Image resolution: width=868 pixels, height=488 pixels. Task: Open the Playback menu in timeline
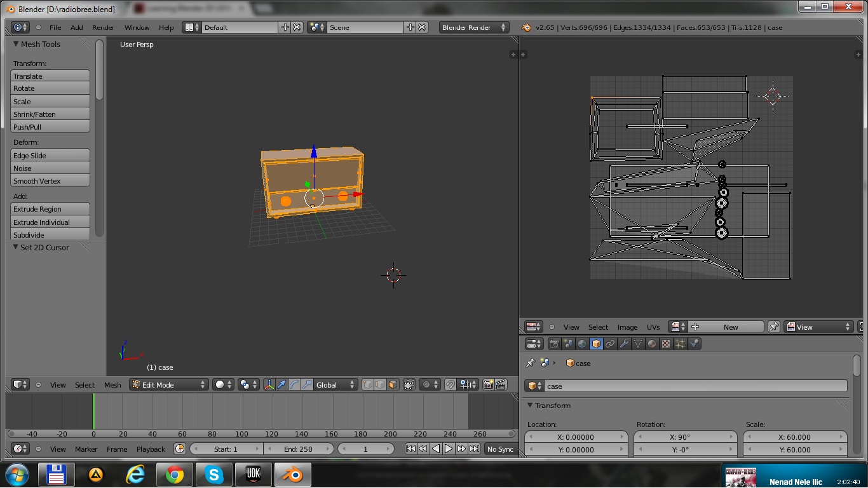tap(151, 449)
